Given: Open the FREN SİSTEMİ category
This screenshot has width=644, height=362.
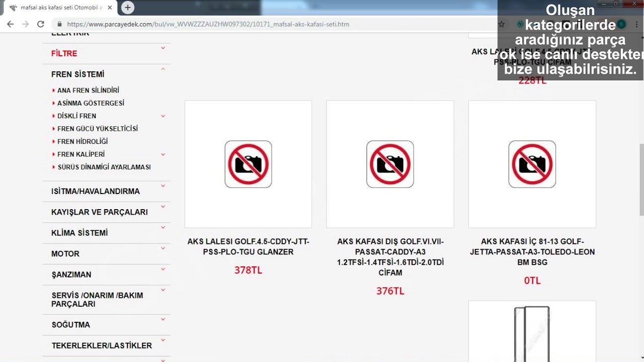Looking at the screenshot, I should [77, 74].
